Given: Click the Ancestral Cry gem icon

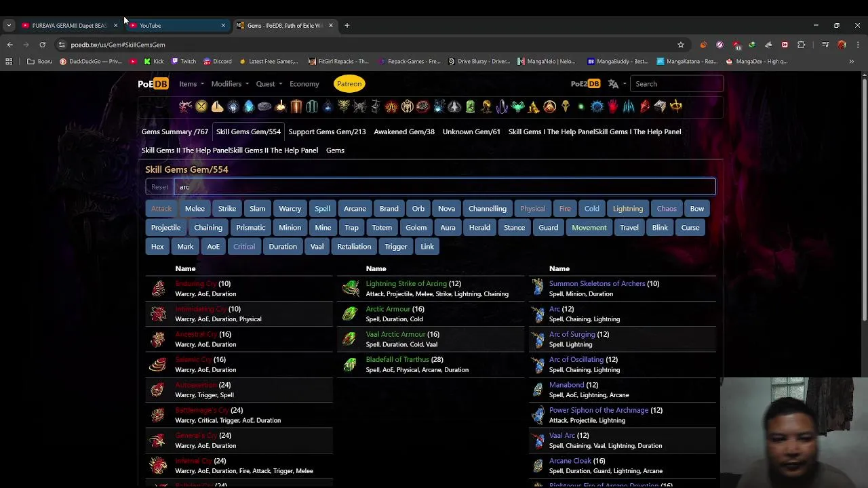Looking at the screenshot, I should [158, 339].
